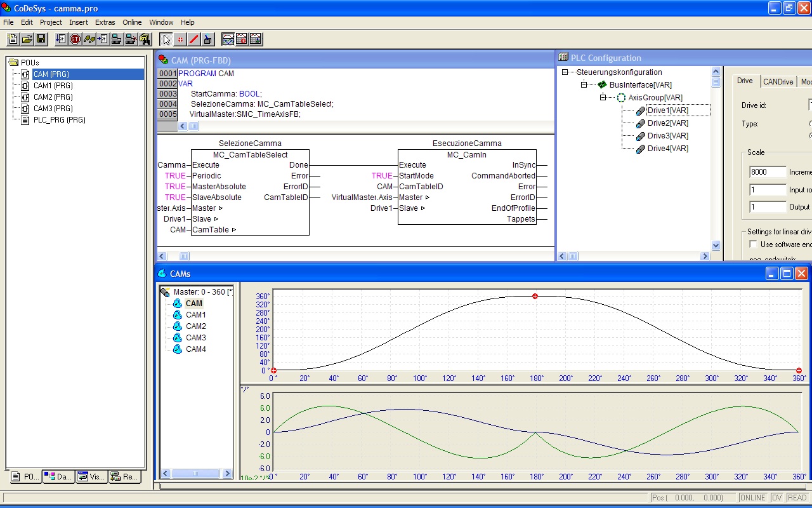Click the Open file folder icon
Viewport: 812px width, 508px height.
pyautogui.click(x=27, y=39)
